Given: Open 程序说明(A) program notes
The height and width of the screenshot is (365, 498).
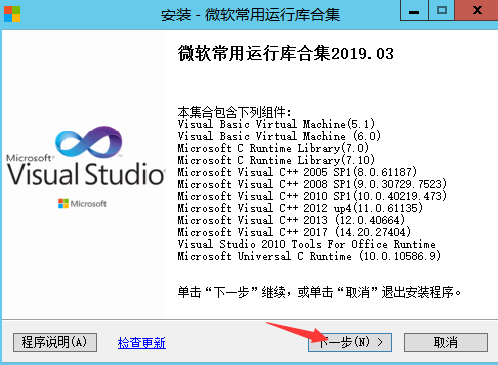Looking at the screenshot, I should click(55, 342).
